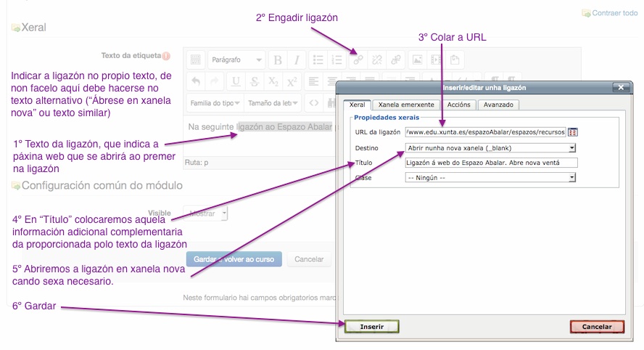The width and height of the screenshot is (644, 350).
Task: Underline the selected text
Action: [x=236, y=81]
